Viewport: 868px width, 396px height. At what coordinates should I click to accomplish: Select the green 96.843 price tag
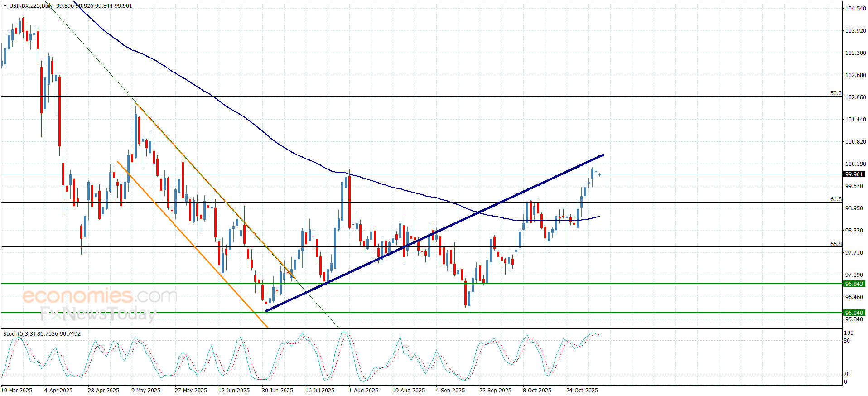coord(854,284)
